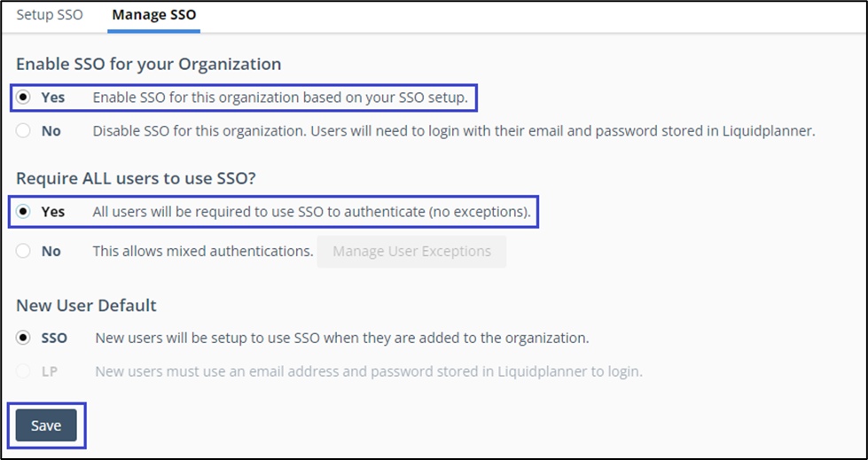The image size is (868, 460).
Task: Select Yes radio button to enable SSO
Action: 24,97
